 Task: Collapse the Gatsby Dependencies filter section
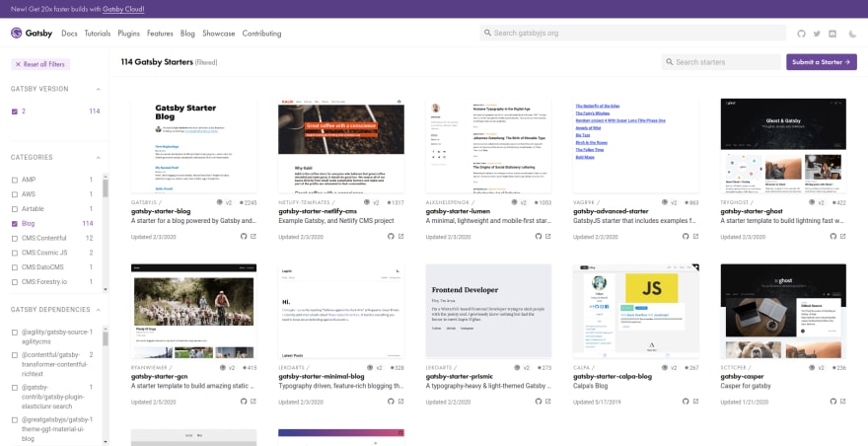[99, 310]
